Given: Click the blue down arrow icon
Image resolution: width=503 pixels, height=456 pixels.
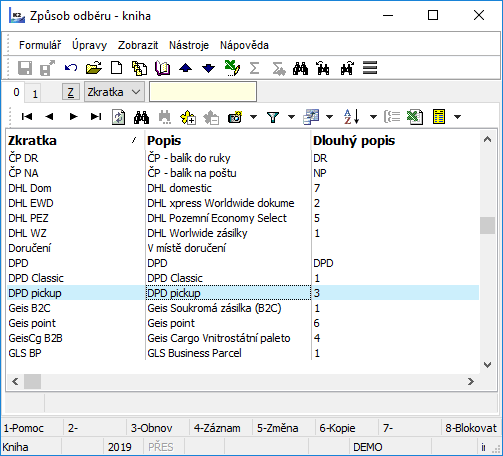Looking at the screenshot, I should coord(208,68).
